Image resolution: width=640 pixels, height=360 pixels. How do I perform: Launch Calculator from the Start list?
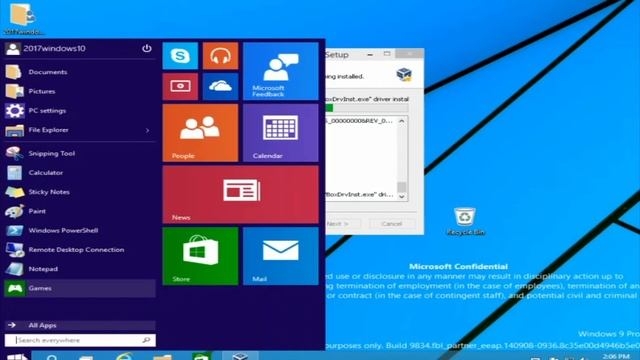tap(80, 172)
